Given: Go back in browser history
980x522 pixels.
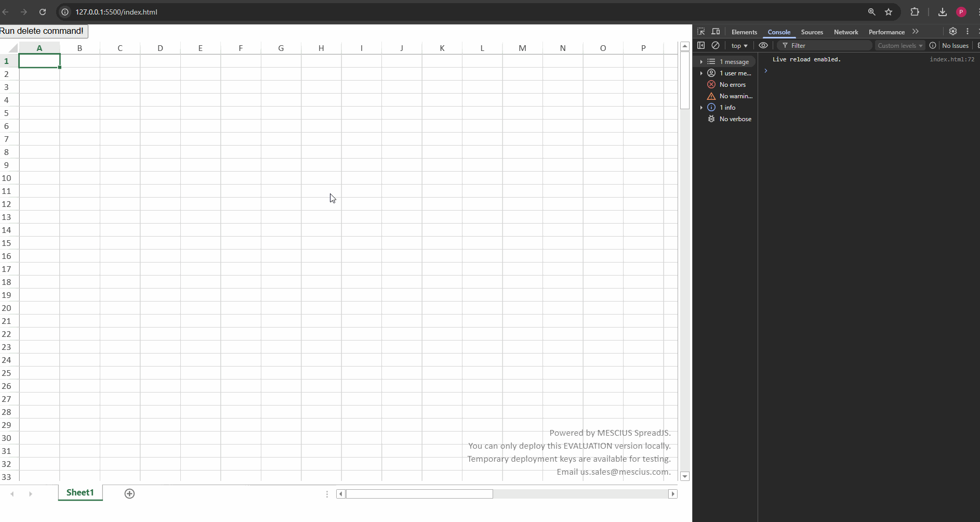Looking at the screenshot, I should 6,11.
